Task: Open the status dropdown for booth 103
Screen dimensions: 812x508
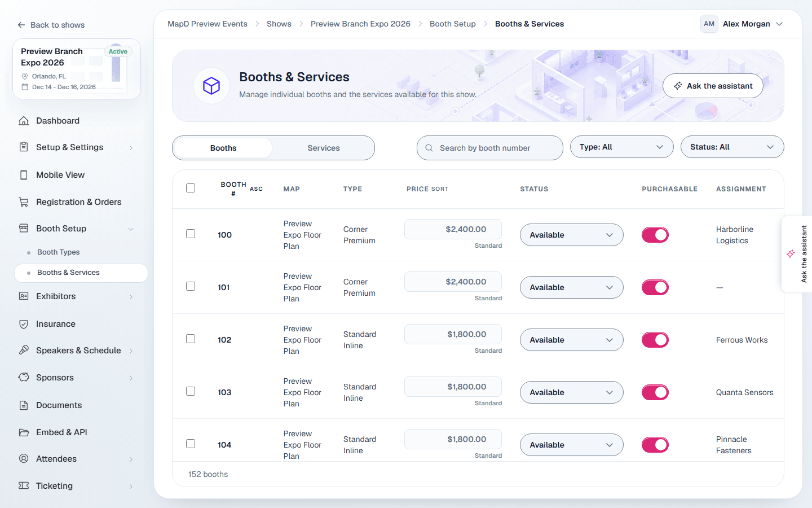Action: click(x=572, y=392)
